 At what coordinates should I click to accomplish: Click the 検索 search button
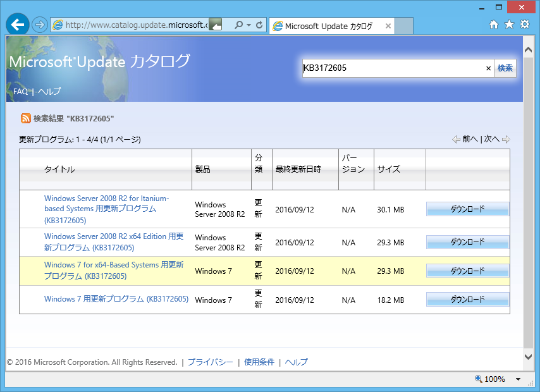(x=505, y=68)
